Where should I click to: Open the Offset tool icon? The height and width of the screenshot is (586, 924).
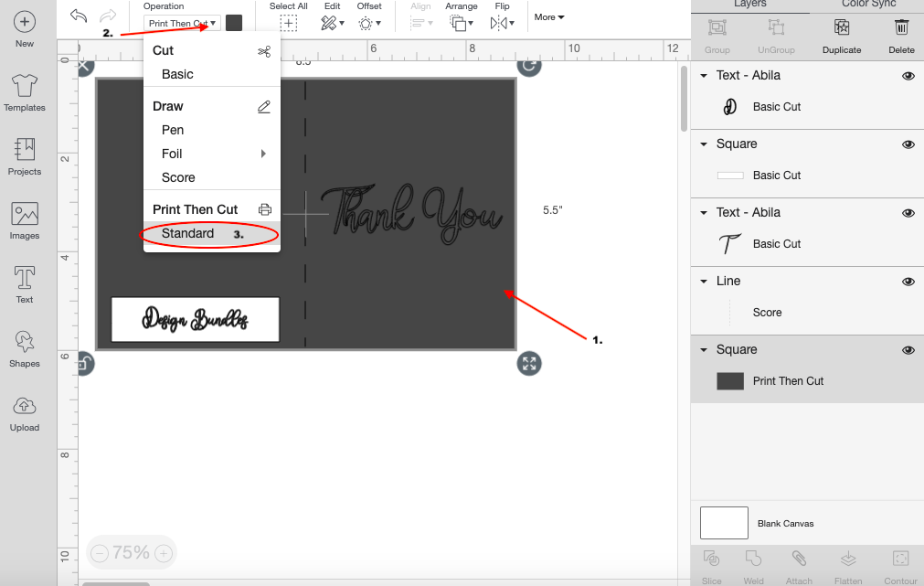[x=366, y=24]
